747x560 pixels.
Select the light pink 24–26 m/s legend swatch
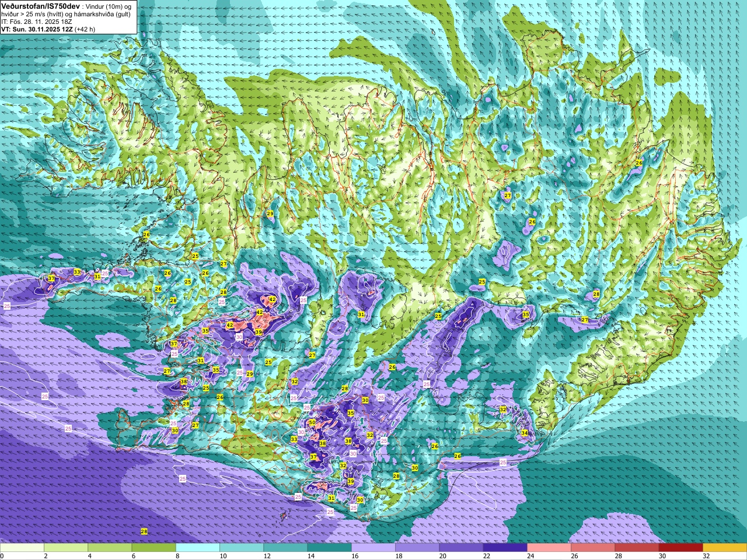pos(549,548)
